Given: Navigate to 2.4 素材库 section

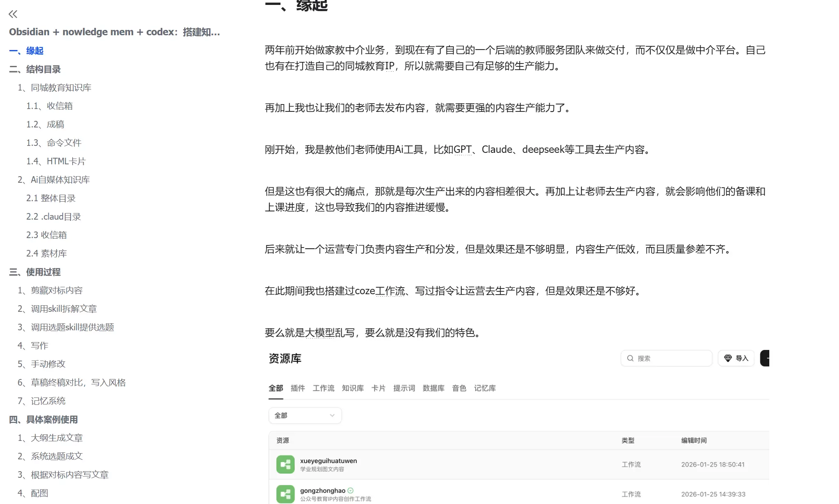Looking at the screenshot, I should [x=47, y=253].
